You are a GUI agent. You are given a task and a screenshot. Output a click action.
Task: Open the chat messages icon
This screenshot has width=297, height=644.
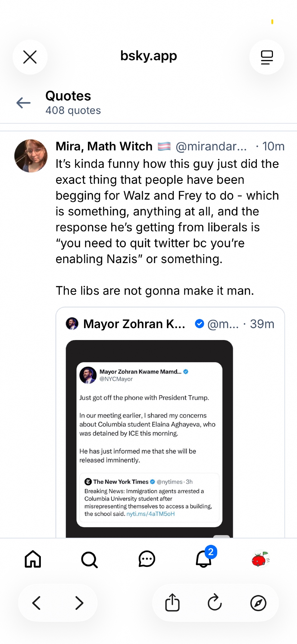[147, 559]
